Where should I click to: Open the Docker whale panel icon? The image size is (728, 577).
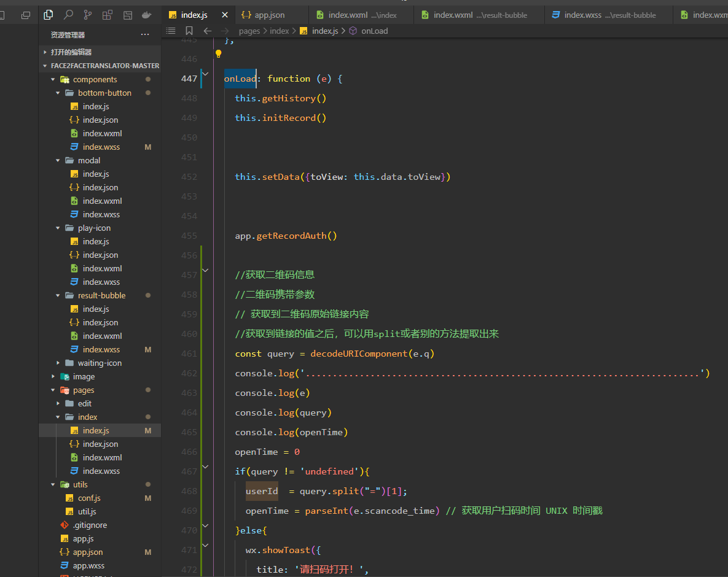[x=147, y=15]
